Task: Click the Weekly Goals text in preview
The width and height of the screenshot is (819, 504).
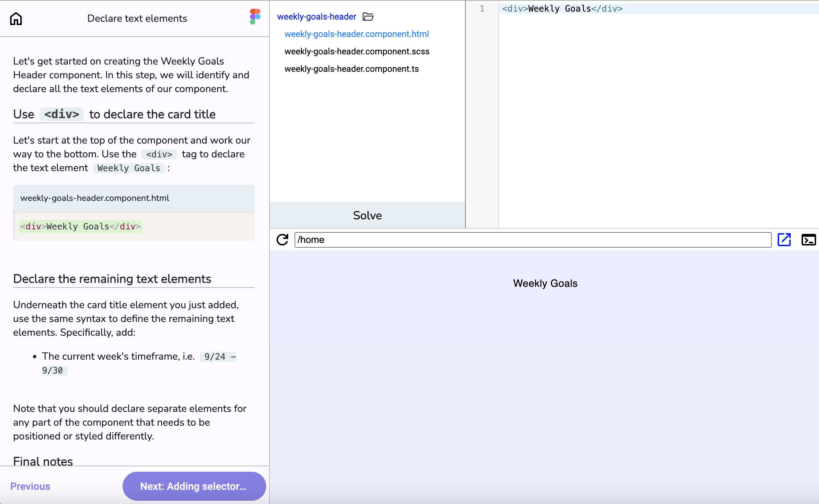Action: 545,283
